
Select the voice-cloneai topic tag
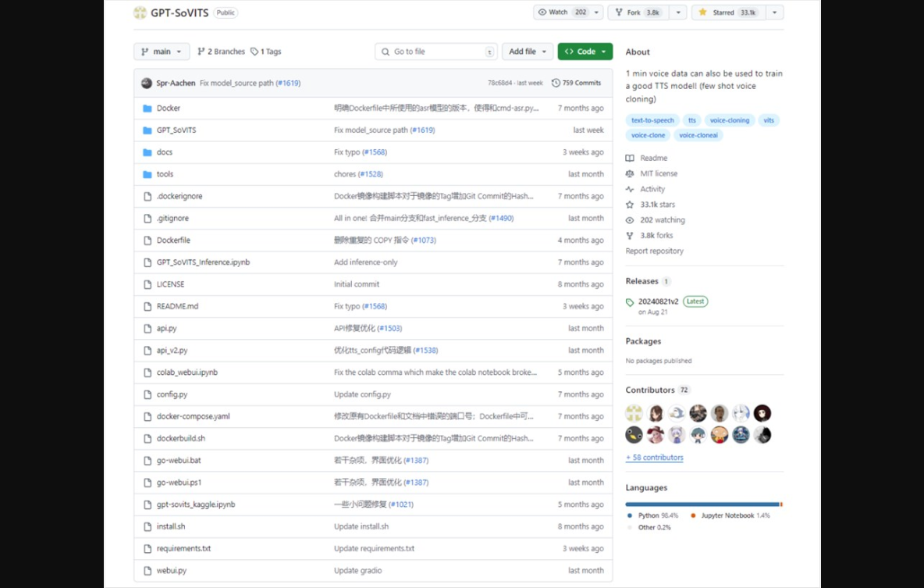pyautogui.click(x=698, y=135)
